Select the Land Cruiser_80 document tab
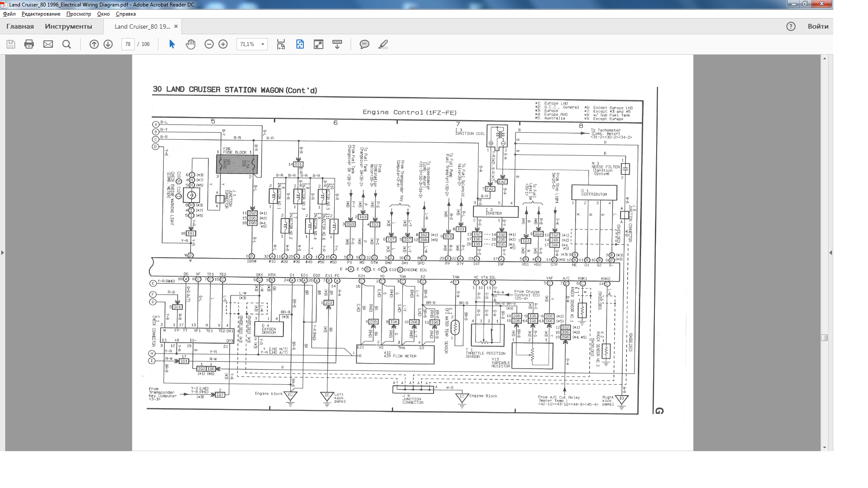 point(142,26)
